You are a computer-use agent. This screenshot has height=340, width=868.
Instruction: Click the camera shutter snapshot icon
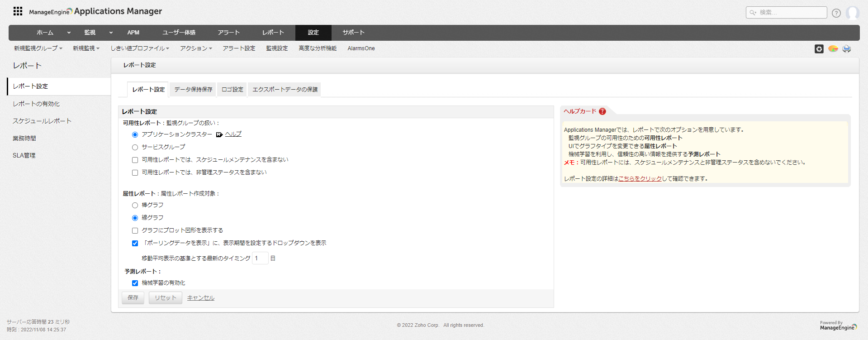click(819, 49)
